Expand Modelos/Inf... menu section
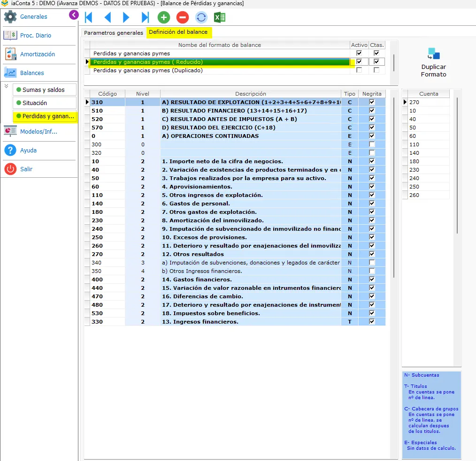Screen dimensions: 476x461 39,132
